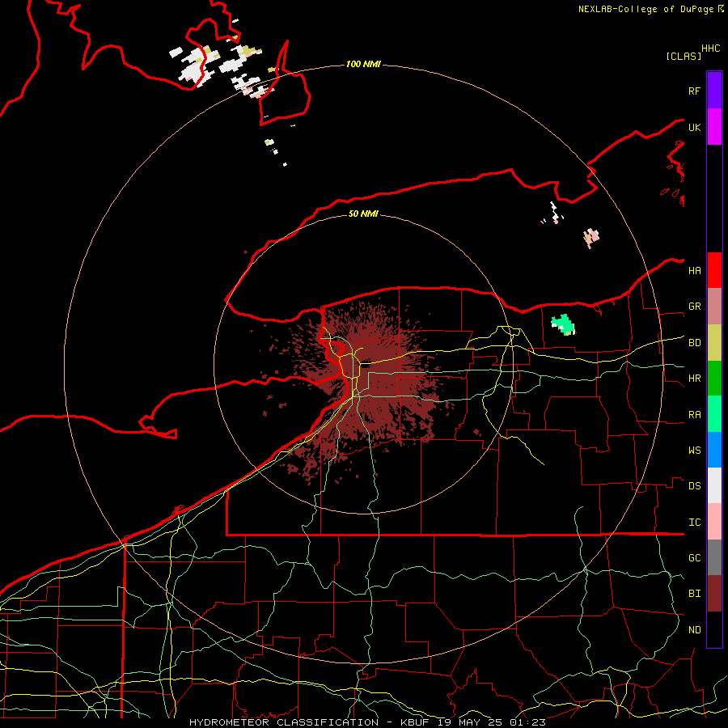Click the 19 MAY 25 date text
This screenshot has height=728, width=728.
coord(470,722)
